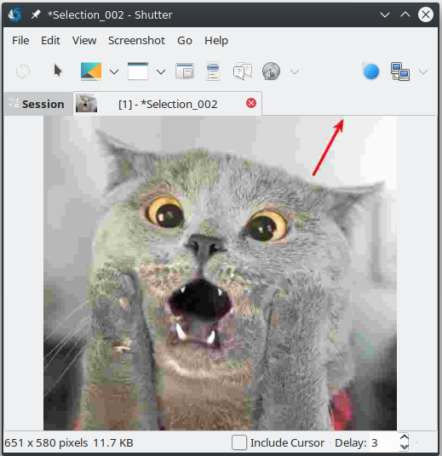
Task: Capture the full desktop screenshot icon
Action: point(91,71)
